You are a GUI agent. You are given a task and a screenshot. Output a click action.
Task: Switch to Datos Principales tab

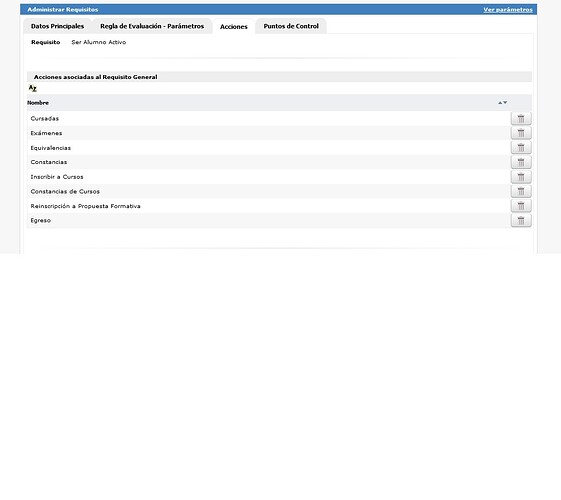pos(57,26)
